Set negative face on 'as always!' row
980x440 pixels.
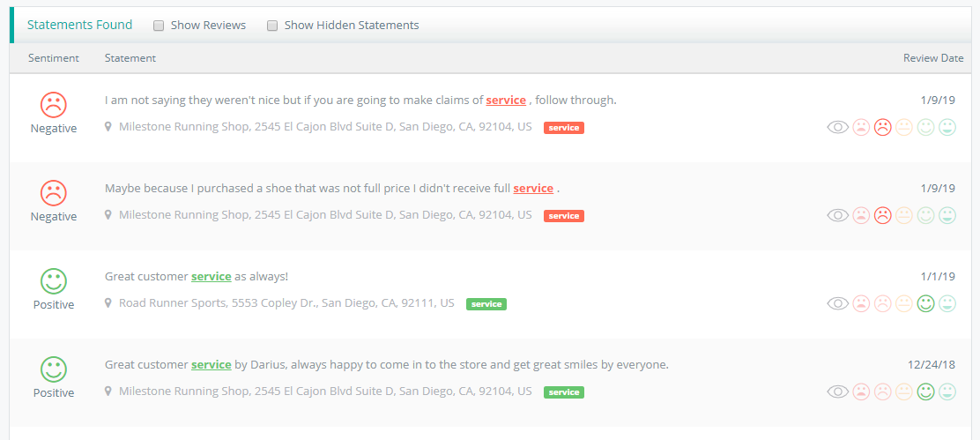point(882,303)
